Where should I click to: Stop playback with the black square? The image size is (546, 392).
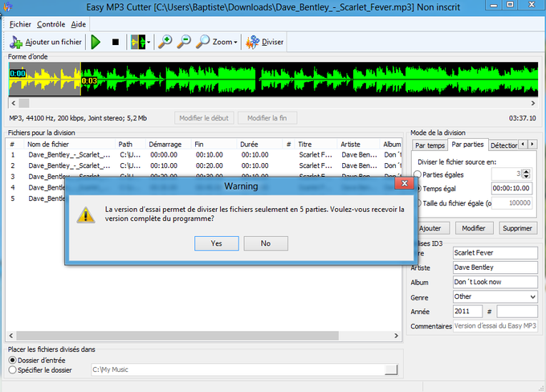116,42
